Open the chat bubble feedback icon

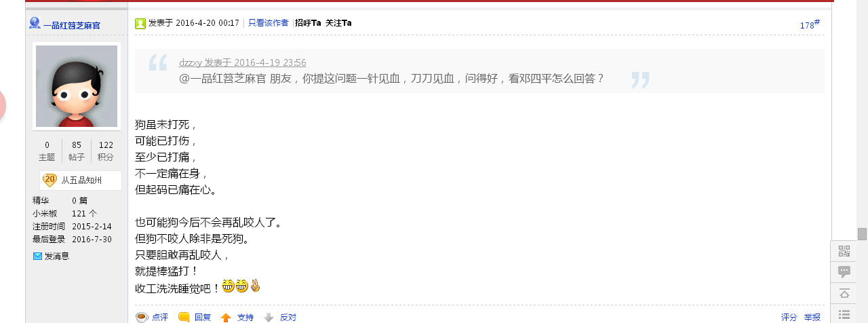(x=844, y=271)
